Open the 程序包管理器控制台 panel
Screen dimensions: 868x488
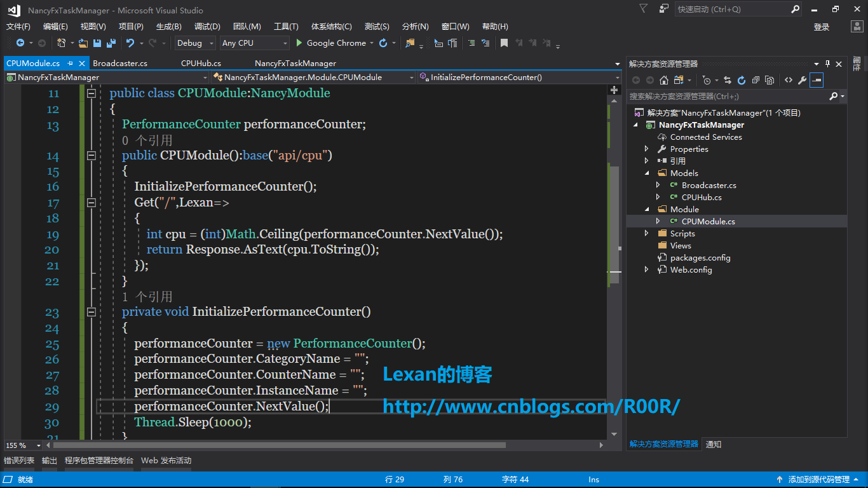coord(99,461)
